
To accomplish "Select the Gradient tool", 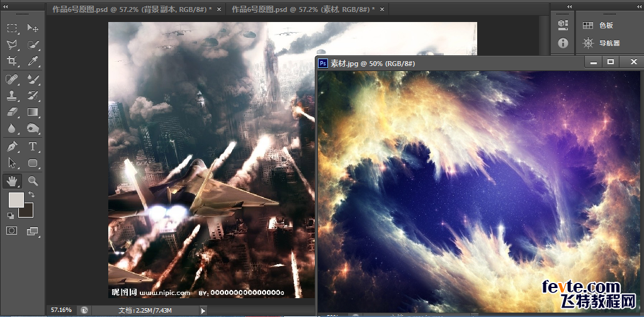I will pyautogui.click(x=33, y=112).
